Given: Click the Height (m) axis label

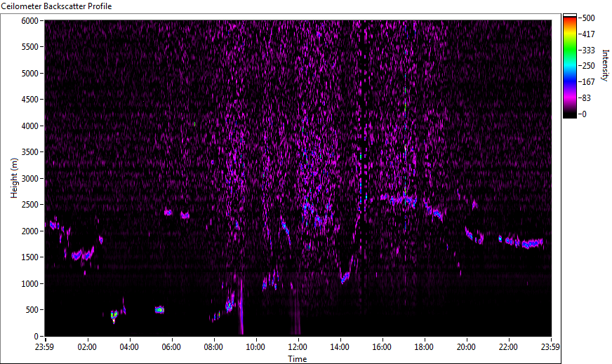Looking at the screenshot, I should click(14, 178).
